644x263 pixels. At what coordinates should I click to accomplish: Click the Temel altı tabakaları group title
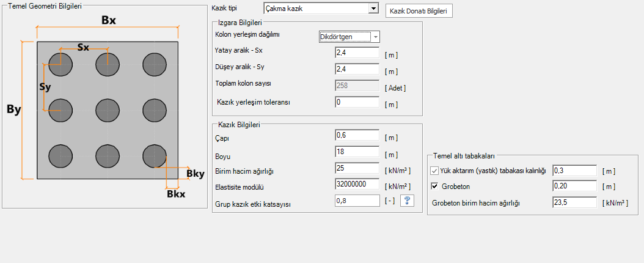point(464,156)
